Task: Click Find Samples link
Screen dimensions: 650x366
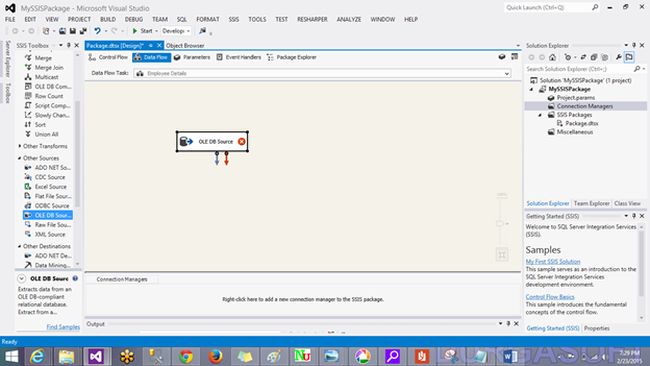Action: [63, 327]
